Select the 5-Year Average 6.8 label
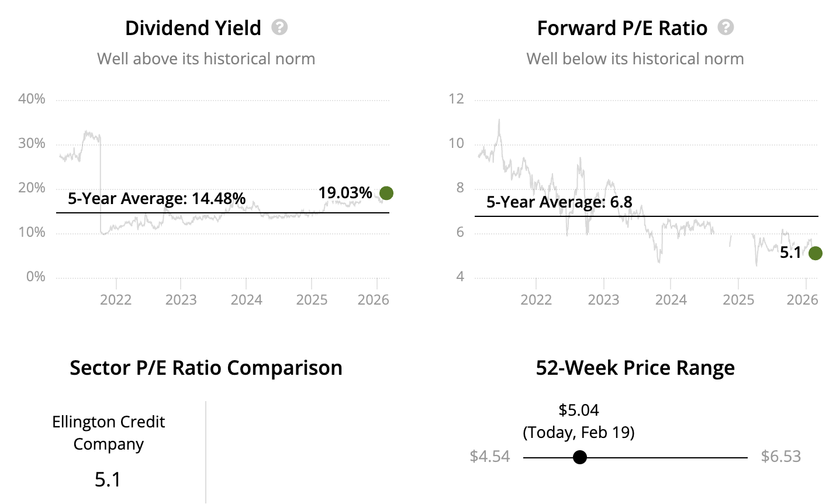The image size is (836, 504). pyautogui.click(x=559, y=202)
